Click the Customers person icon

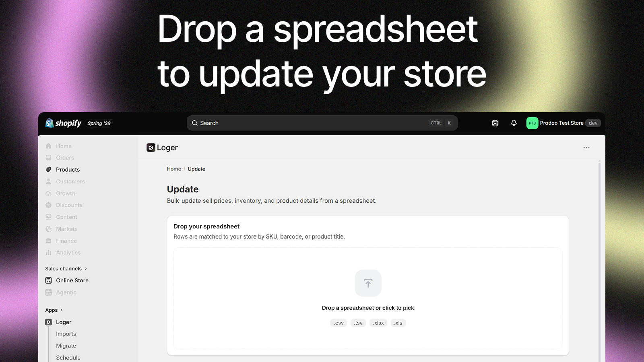(x=49, y=181)
